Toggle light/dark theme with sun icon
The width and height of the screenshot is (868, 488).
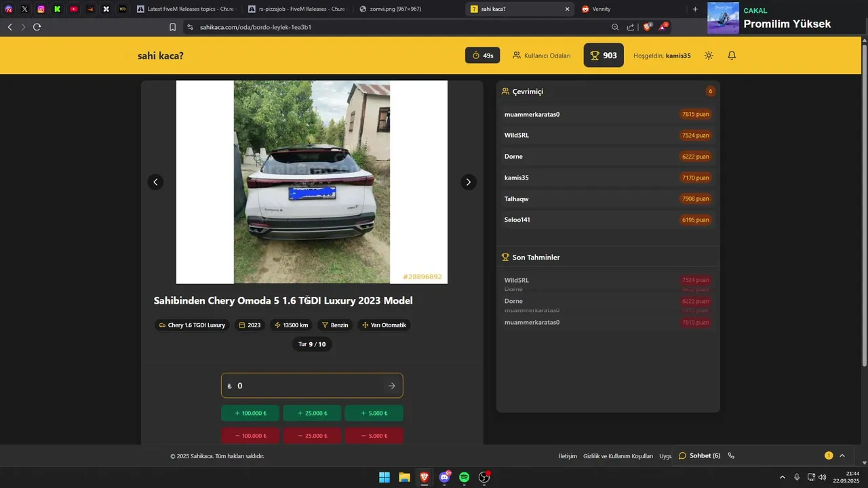point(709,56)
